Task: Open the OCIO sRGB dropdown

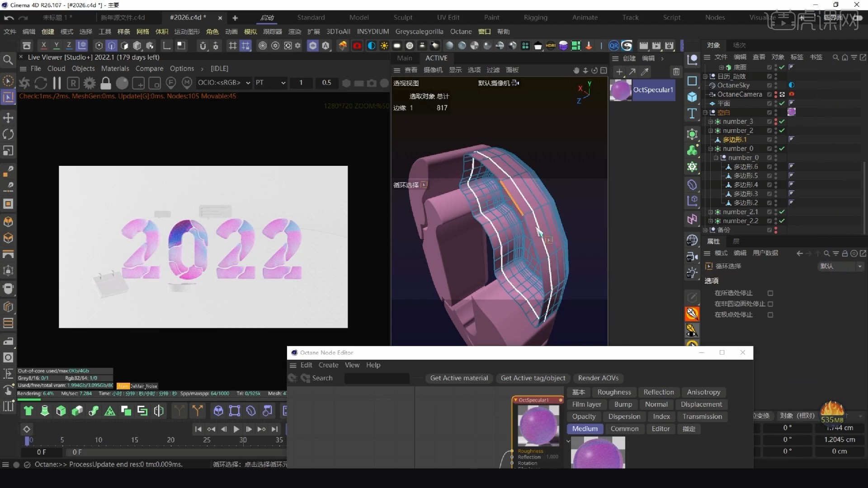Action: point(224,83)
